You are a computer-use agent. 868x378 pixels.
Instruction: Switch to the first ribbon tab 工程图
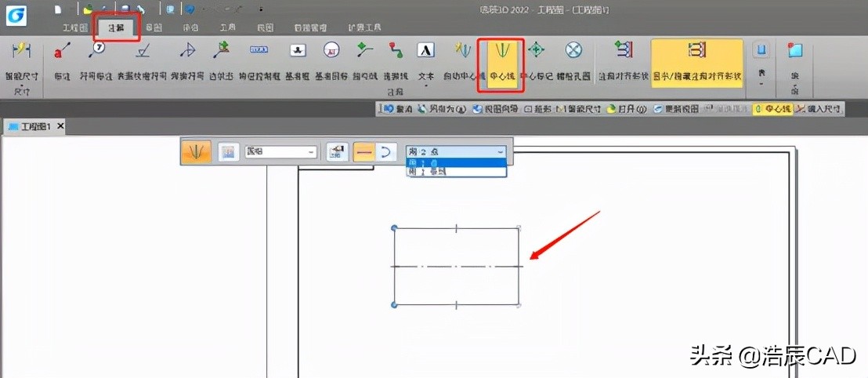pyautogui.click(x=74, y=27)
